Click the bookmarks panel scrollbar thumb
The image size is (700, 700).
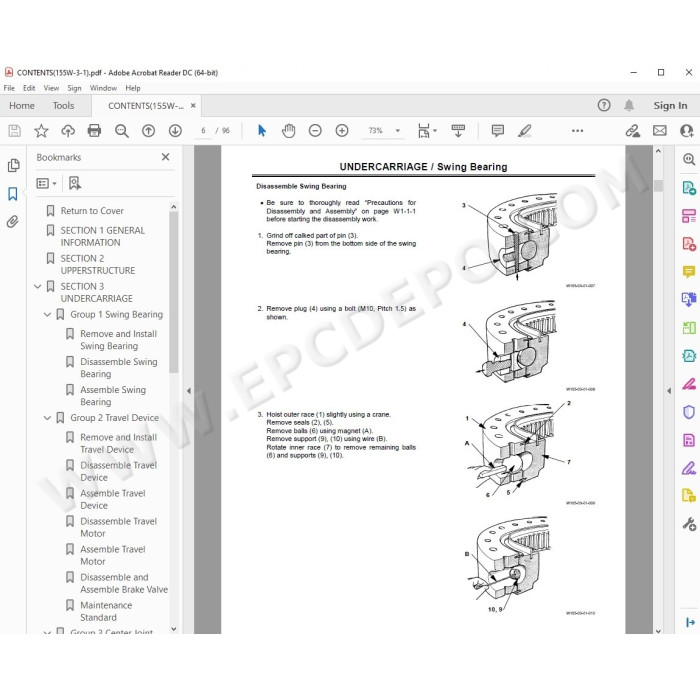pyautogui.click(x=174, y=292)
